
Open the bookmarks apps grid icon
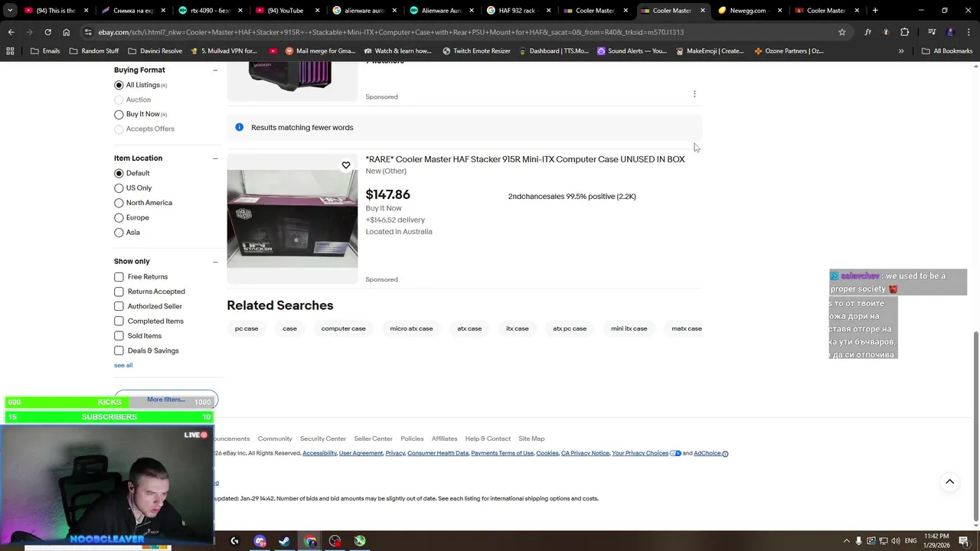click(x=10, y=51)
